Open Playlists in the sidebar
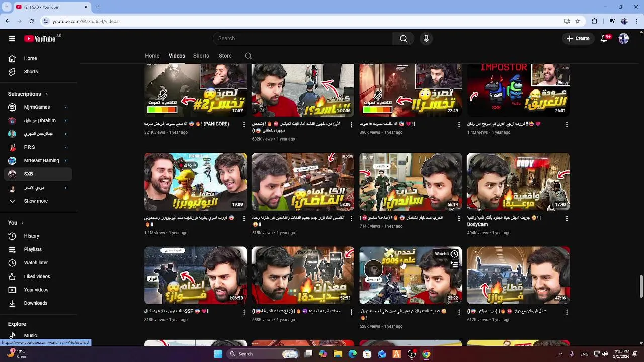 click(x=38, y=249)
